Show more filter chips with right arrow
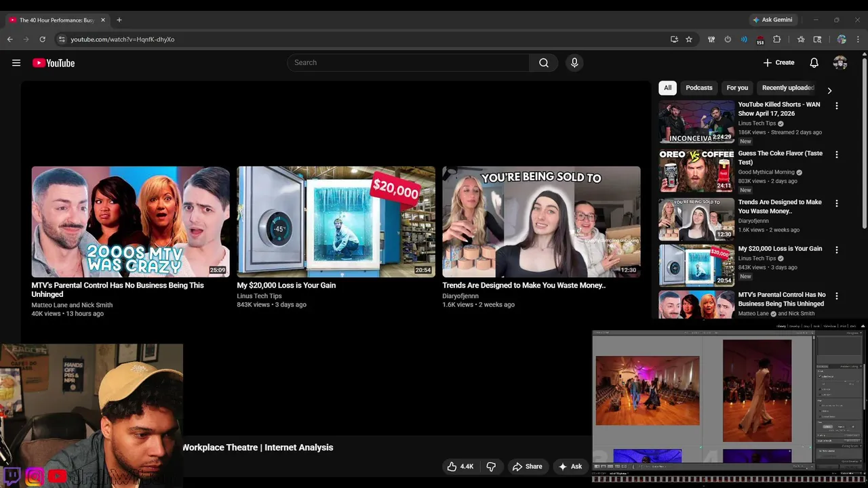Image resolution: width=868 pixels, height=488 pixels. tap(829, 90)
